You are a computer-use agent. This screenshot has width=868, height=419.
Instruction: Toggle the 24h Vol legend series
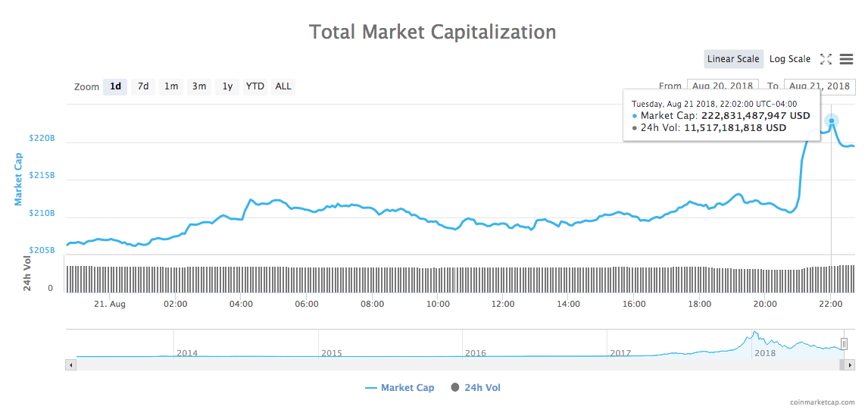(x=476, y=388)
